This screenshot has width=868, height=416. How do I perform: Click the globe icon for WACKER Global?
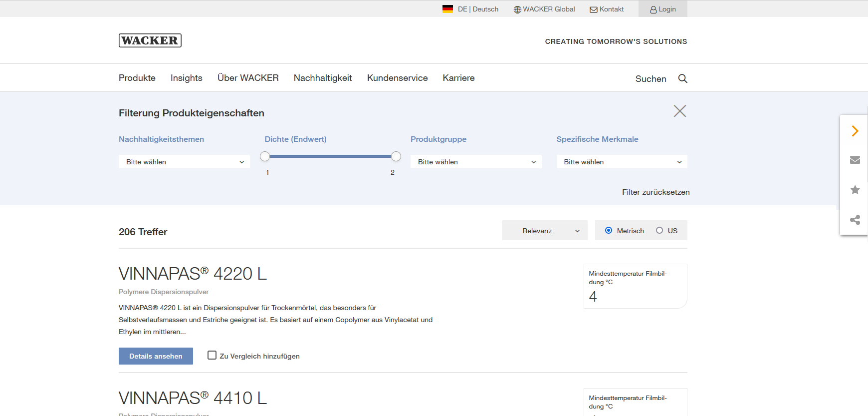click(x=517, y=9)
